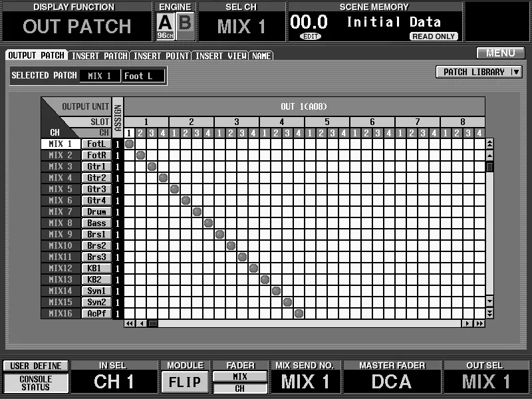Click the READ ONLY scene indicator
Image resolution: width=532 pixels, height=399 pixels.
tap(434, 37)
